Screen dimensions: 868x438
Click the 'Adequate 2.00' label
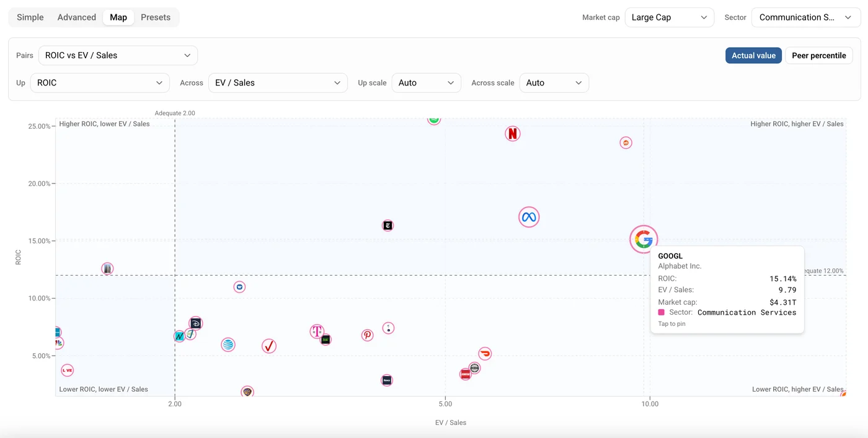[x=175, y=113]
